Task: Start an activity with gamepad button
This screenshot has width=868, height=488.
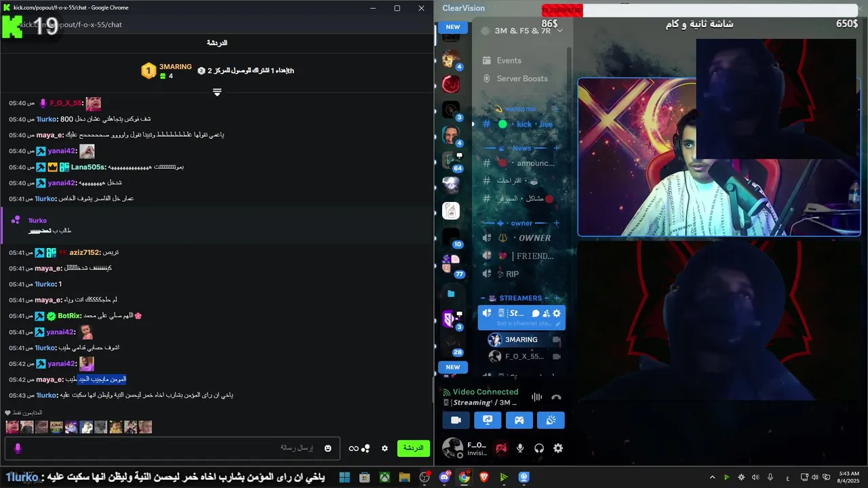Action: tap(519, 420)
